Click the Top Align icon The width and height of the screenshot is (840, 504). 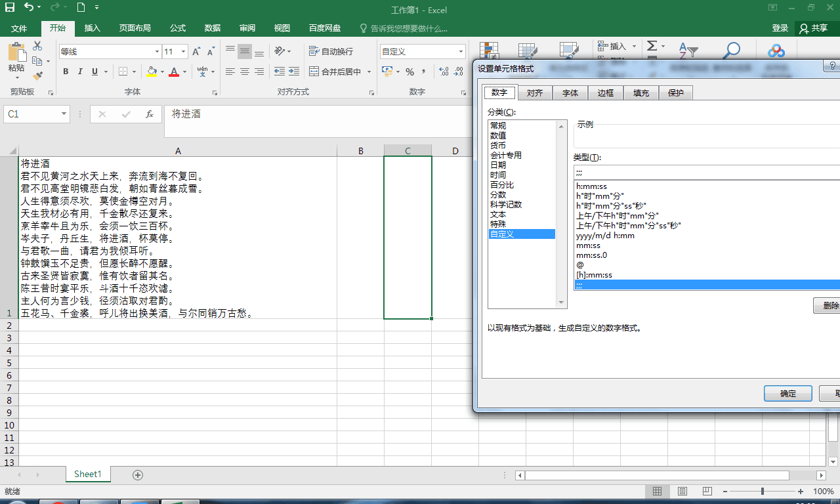pos(230,51)
